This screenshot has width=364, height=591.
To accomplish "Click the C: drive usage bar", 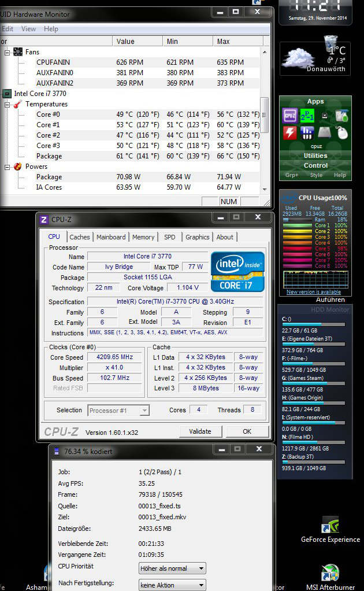I will coord(313,324).
